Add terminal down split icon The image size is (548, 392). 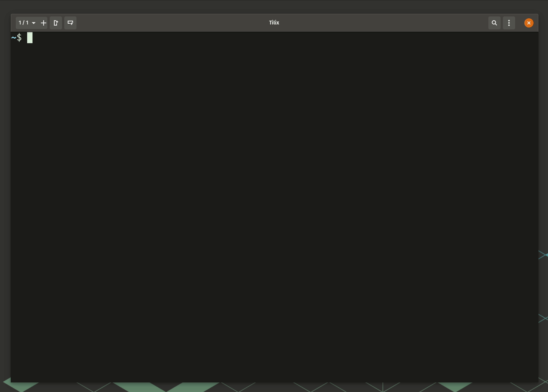tap(70, 23)
